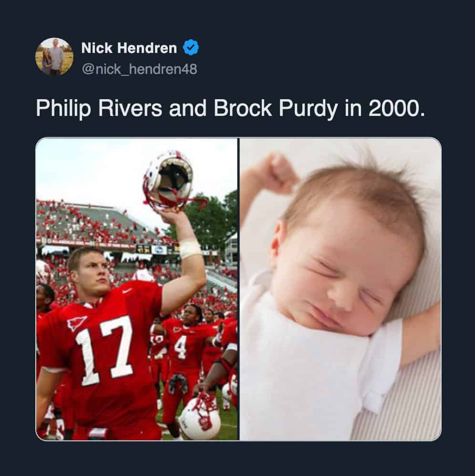Click the divider between the two photos
Viewport: 475px width, 476px height.
pos(238,289)
